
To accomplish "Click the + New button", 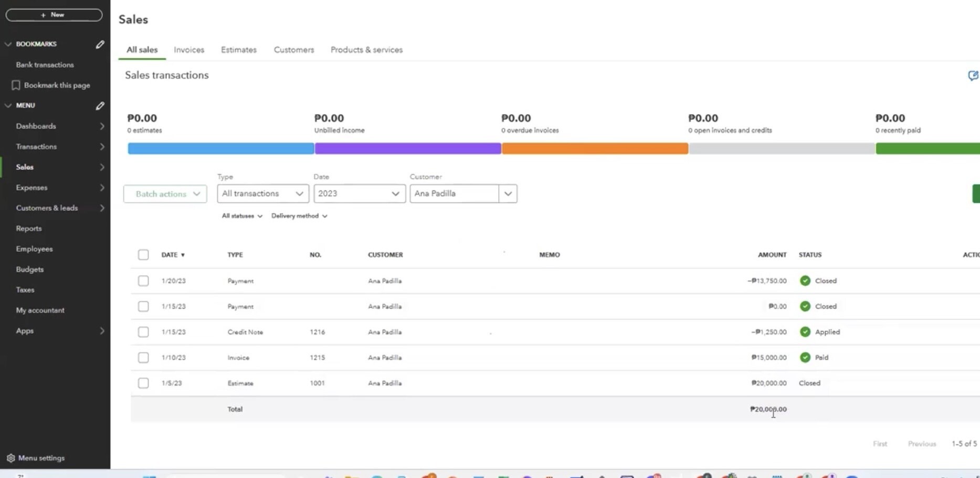I will point(54,15).
